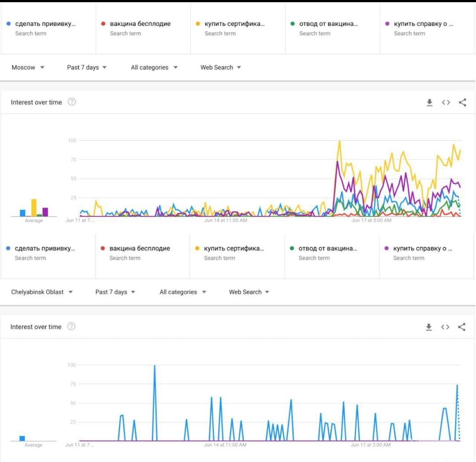Share the Moscow interest over time chart
Screen dimensions: 476x462
click(462, 103)
